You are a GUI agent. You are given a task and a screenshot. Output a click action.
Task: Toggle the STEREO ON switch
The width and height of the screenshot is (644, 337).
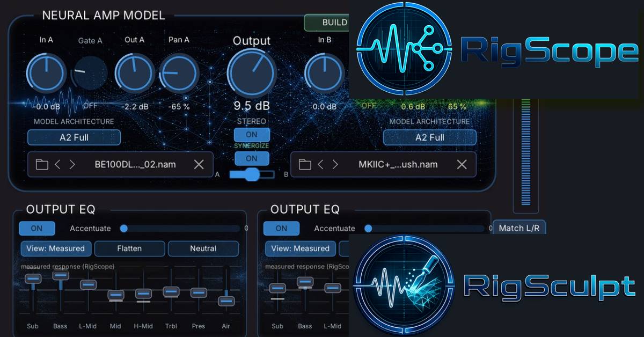tap(252, 135)
